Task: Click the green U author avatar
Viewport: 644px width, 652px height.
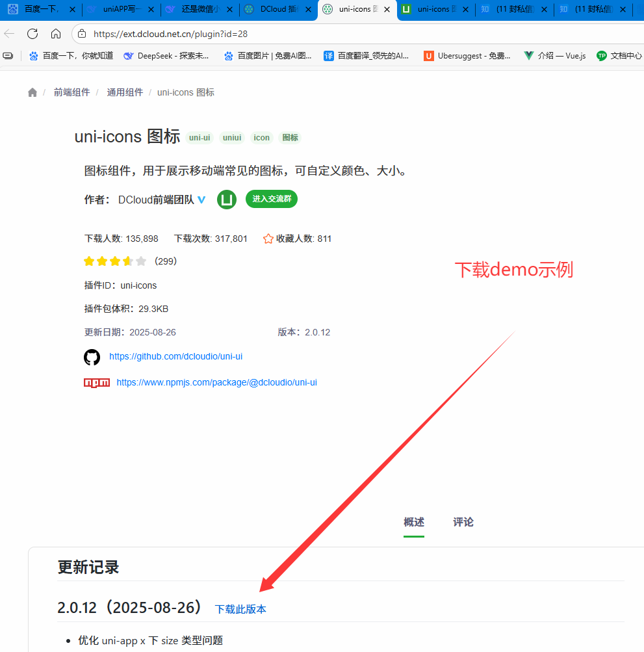Action: coord(227,200)
